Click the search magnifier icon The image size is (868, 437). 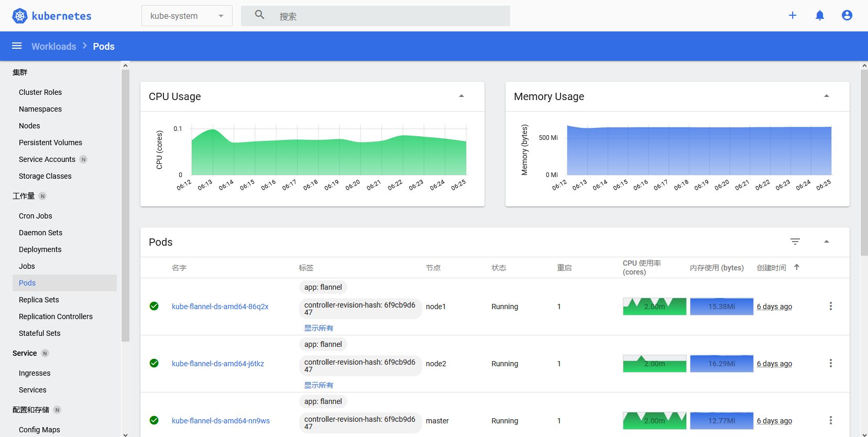[260, 15]
